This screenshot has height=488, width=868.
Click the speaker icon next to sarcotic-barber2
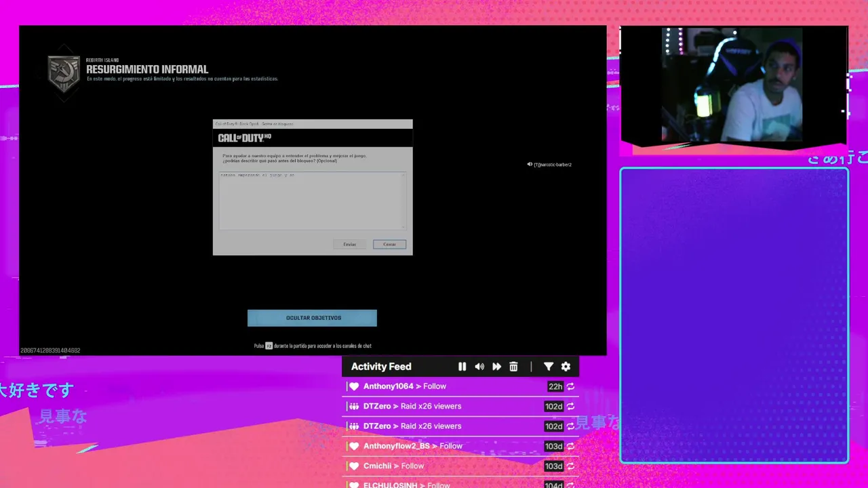point(530,165)
